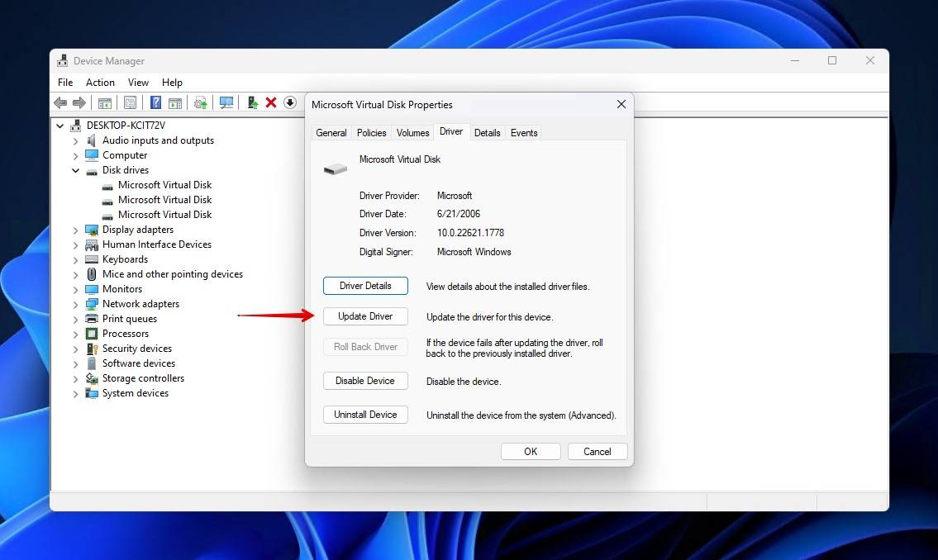
Task: Toggle the Show/Hide Action Pane toolbar icon
Action: pos(175,102)
